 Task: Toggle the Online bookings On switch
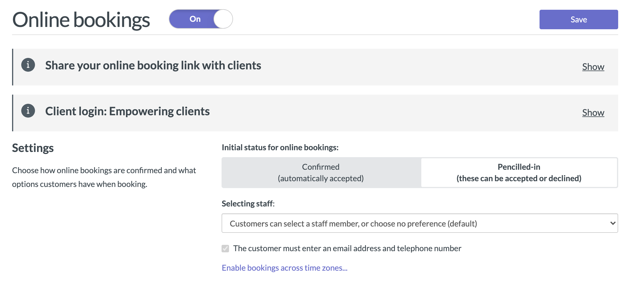coord(201,19)
